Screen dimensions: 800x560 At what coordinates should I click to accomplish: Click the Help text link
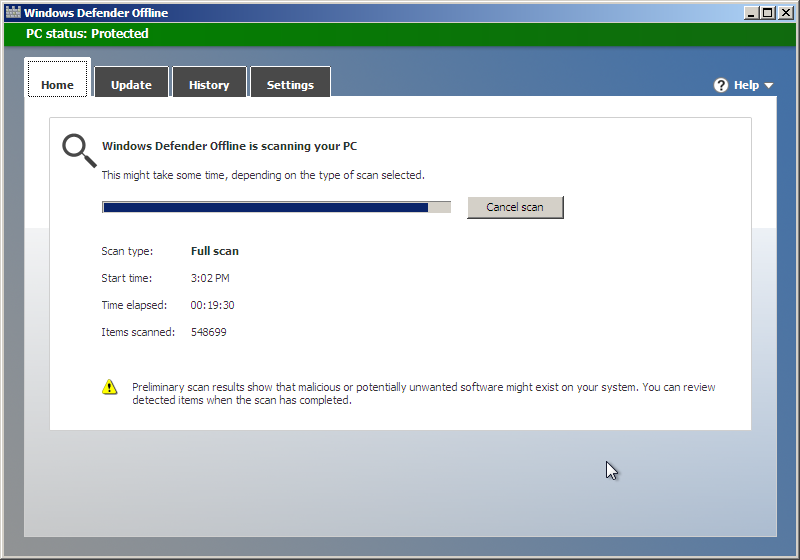(746, 85)
